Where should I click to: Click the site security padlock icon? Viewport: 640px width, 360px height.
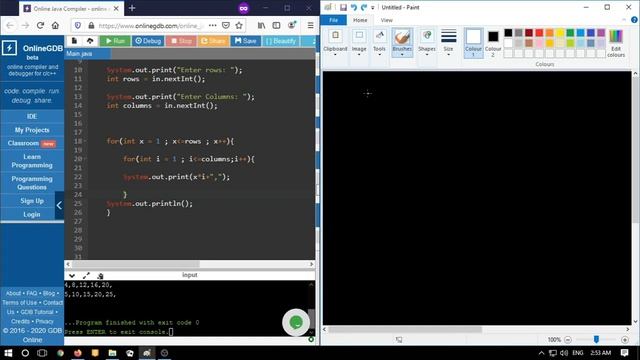pyautogui.click(x=91, y=25)
